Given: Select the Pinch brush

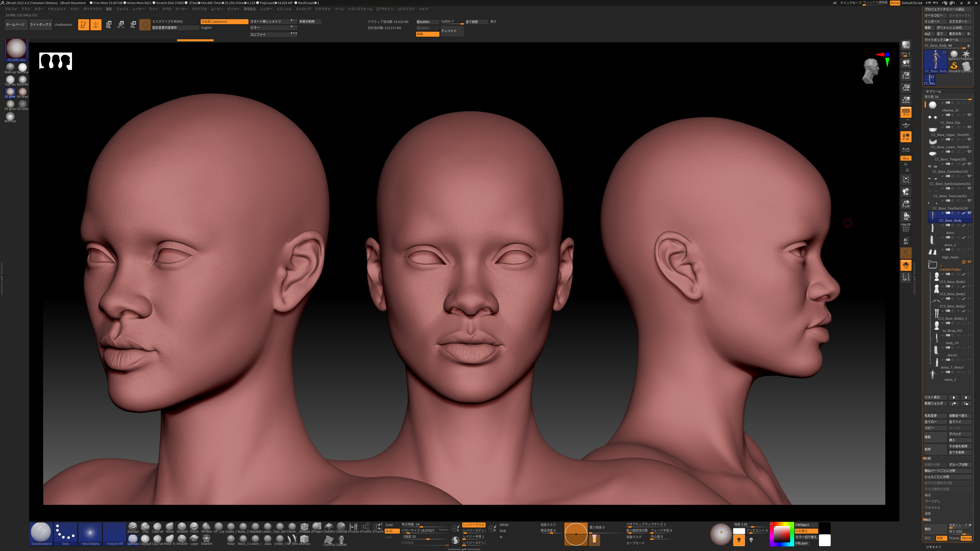Looking at the screenshot, I should pos(194,528).
